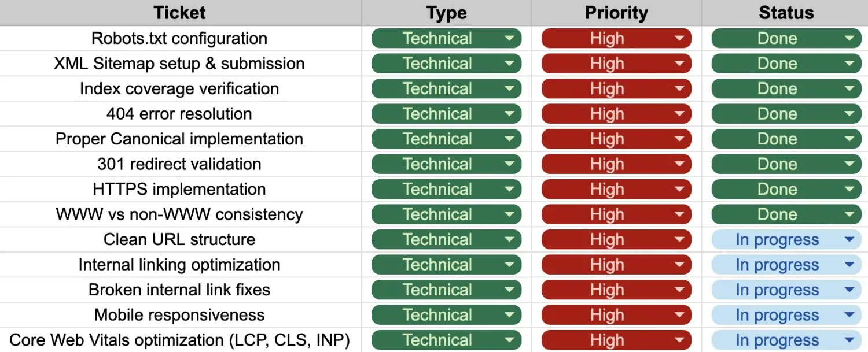The height and width of the screenshot is (352, 868).
Task: Select the Priority column header
Action: click(616, 13)
